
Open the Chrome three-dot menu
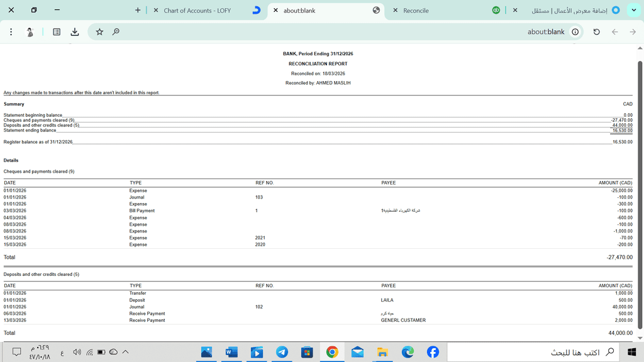tap(11, 32)
